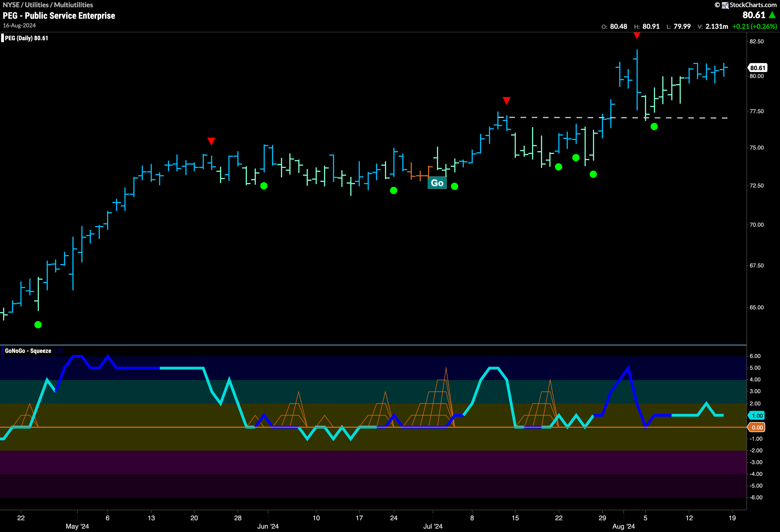Click the 'Jul '24' axis label
Screen dimensions: 780x532
(x=433, y=526)
